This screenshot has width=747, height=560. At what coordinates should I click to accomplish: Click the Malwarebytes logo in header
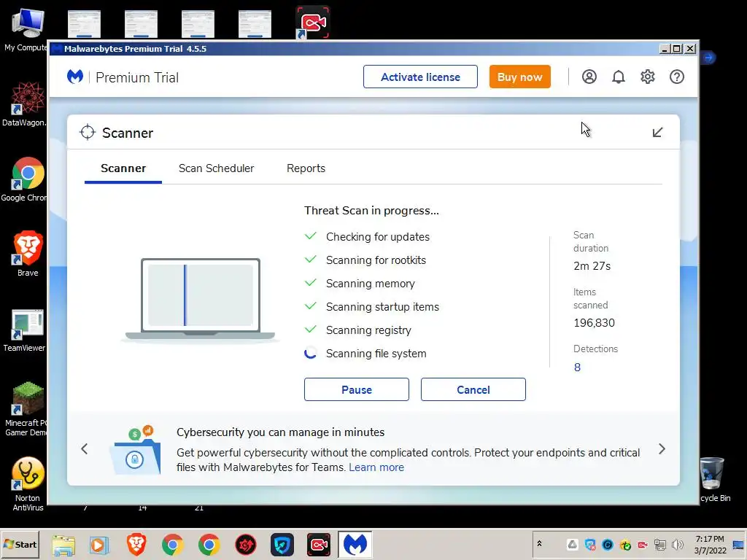(75, 77)
